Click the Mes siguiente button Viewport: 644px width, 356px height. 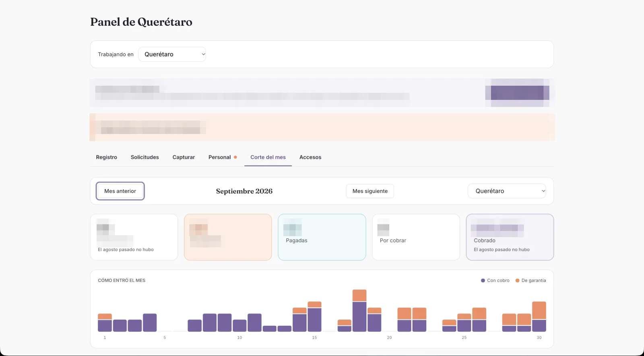(370, 191)
